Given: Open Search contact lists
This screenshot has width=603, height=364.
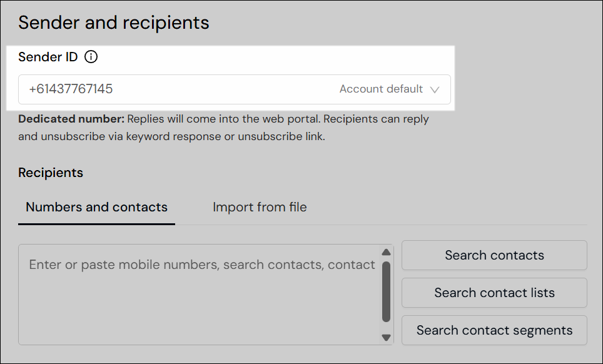Looking at the screenshot, I should pyautogui.click(x=494, y=293).
